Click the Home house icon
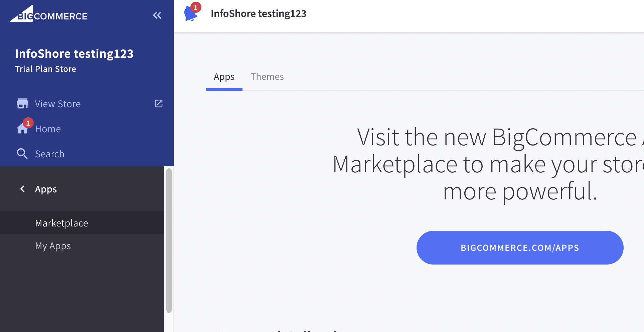Viewport: 644px width, 332px height. [x=22, y=129]
